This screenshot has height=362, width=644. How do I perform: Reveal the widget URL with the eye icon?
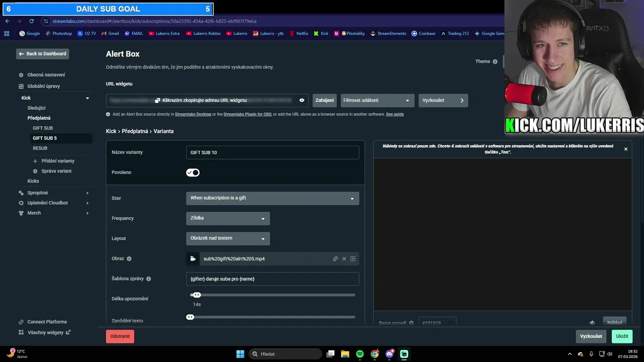pyautogui.click(x=302, y=101)
